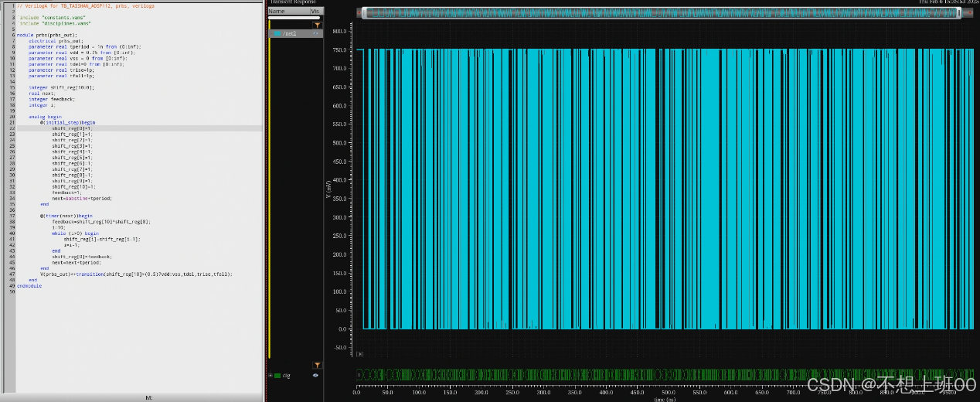
Task: Click the line '@(timer(next))begin'
Action: pos(66,216)
